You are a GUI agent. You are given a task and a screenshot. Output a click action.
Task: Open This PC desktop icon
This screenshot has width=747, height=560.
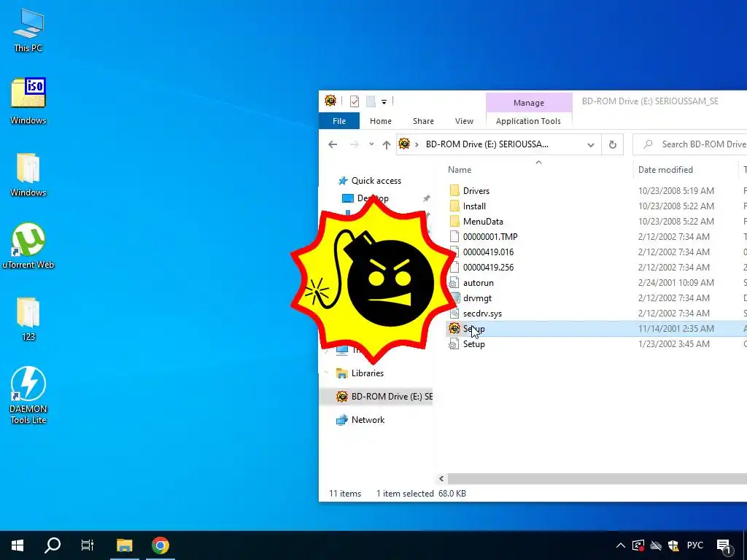[28, 30]
